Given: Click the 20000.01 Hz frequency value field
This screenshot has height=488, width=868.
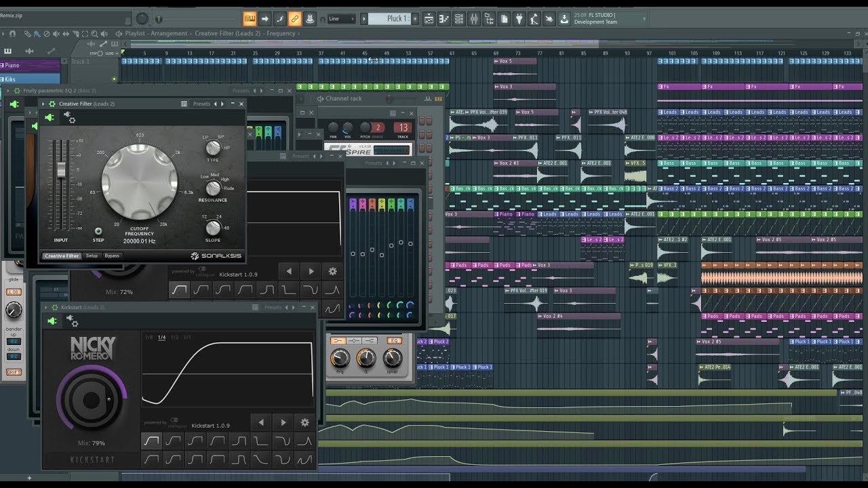Looking at the screenshot, I should pyautogui.click(x=139, y=241).
